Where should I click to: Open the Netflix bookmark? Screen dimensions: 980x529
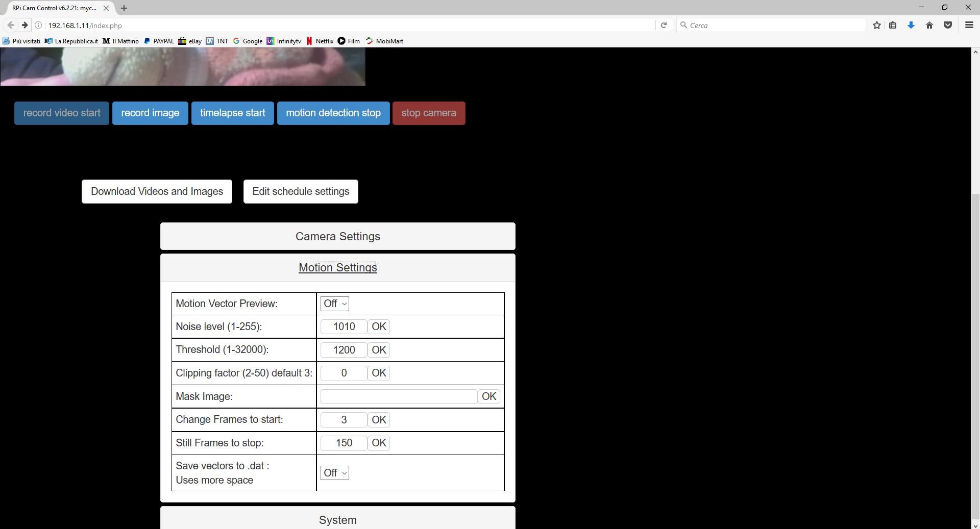tap(320, 41)
